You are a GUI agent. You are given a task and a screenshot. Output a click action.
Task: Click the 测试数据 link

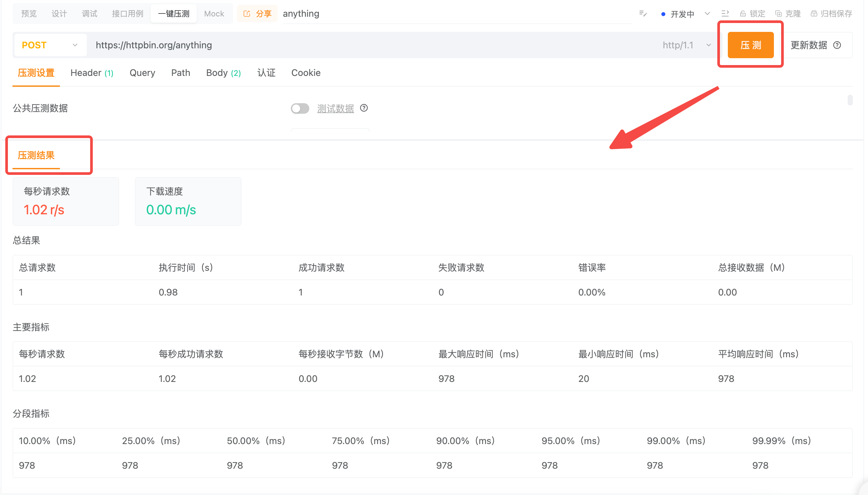335,108
